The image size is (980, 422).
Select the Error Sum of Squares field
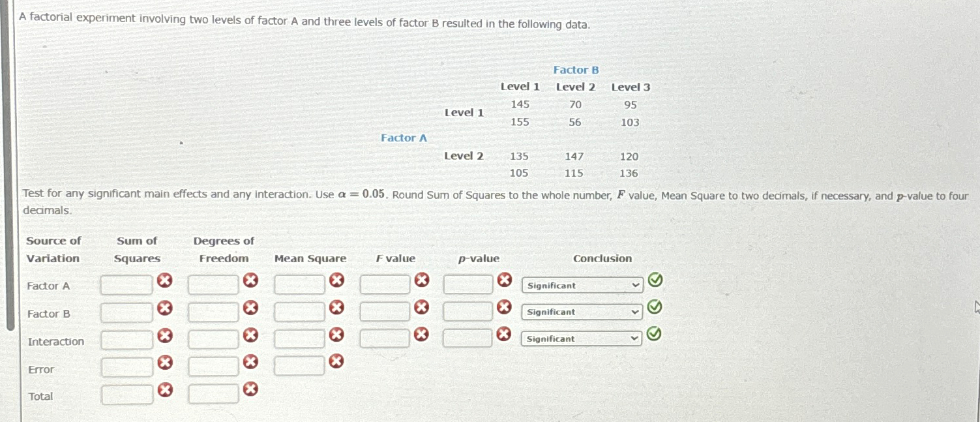pyautogui.click(x=126, y=365)
